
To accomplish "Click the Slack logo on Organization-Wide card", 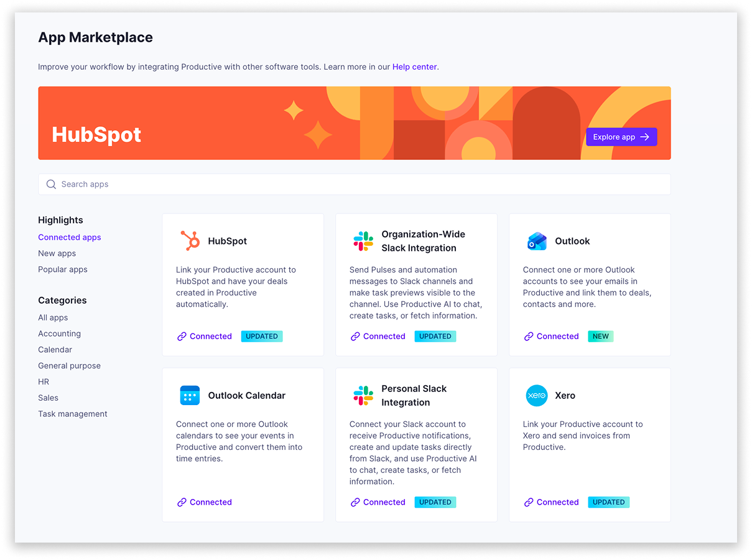I will point(363,241).
